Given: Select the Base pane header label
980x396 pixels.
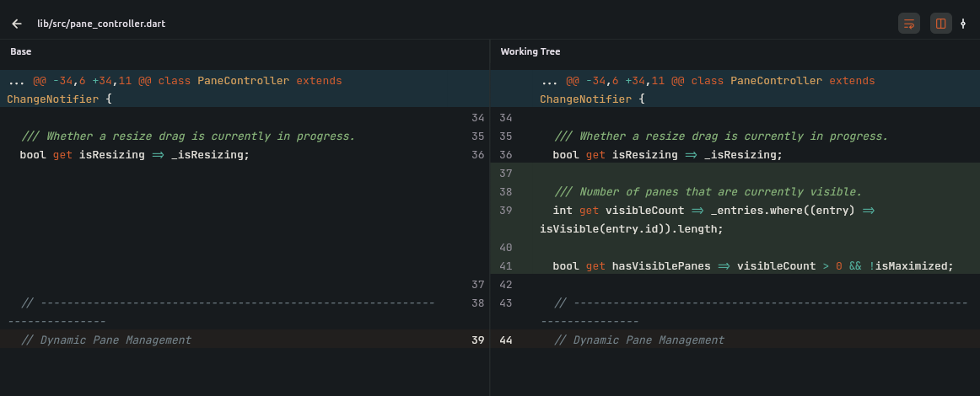Looking at the screenshot, I should 20,51.
